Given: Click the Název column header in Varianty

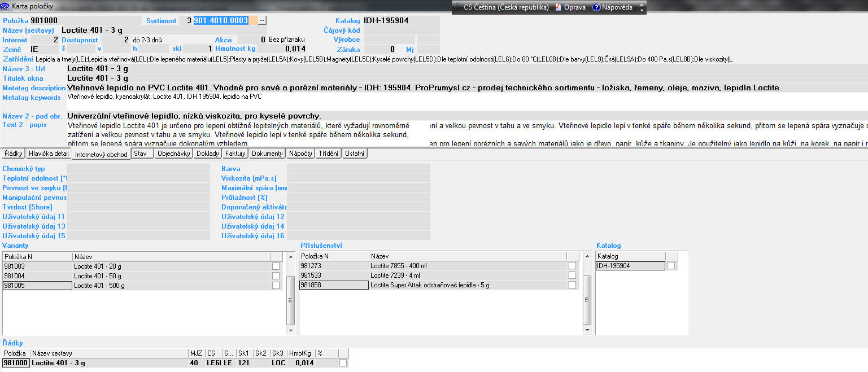Looking at the screenshot, I should pyautogui.click(x=171, y=256).
